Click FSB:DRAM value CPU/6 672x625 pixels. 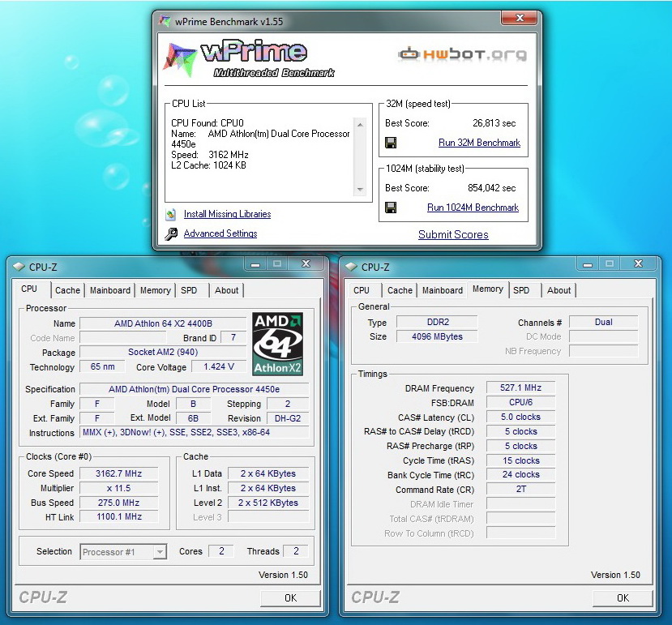pyautogui.click(x=520, y=403)
